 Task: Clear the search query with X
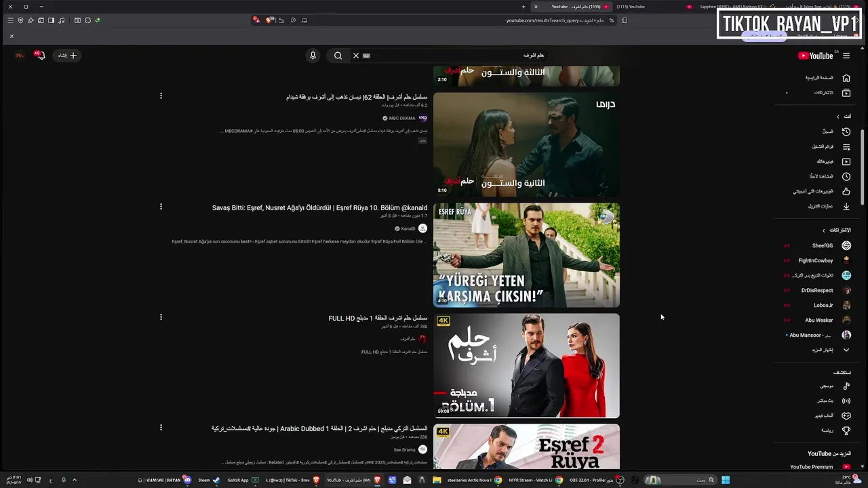(x=355, y=56)
